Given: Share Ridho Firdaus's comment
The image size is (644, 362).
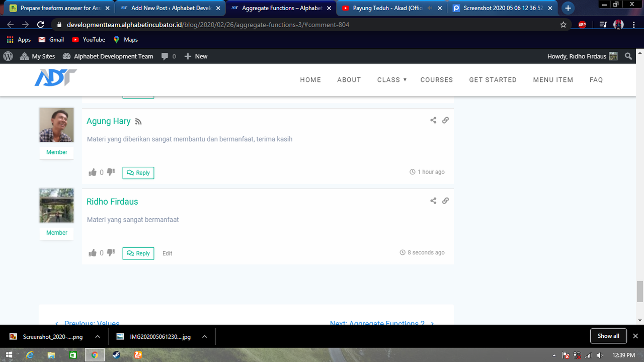Looking at the screenshot, I should click(433, 201).
